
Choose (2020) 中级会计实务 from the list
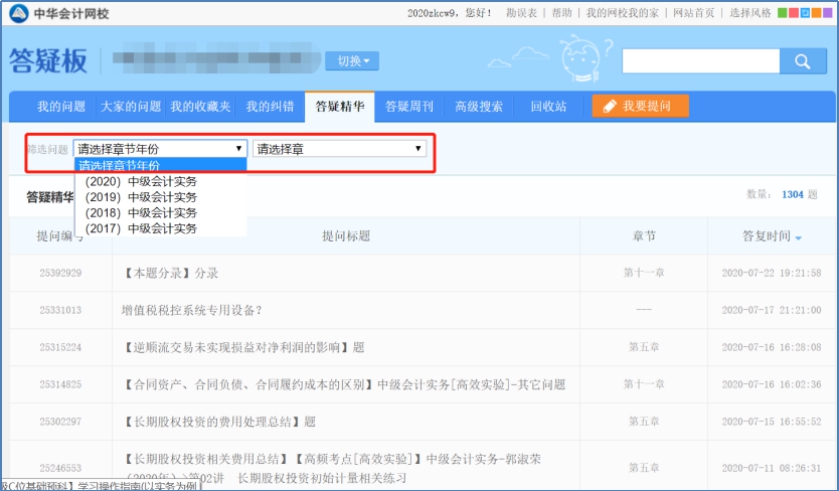pos(141,181)
